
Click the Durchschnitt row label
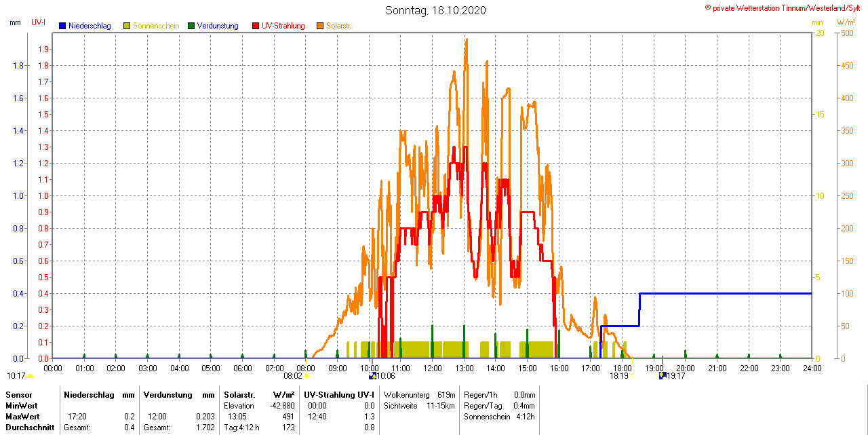point(30,428)
